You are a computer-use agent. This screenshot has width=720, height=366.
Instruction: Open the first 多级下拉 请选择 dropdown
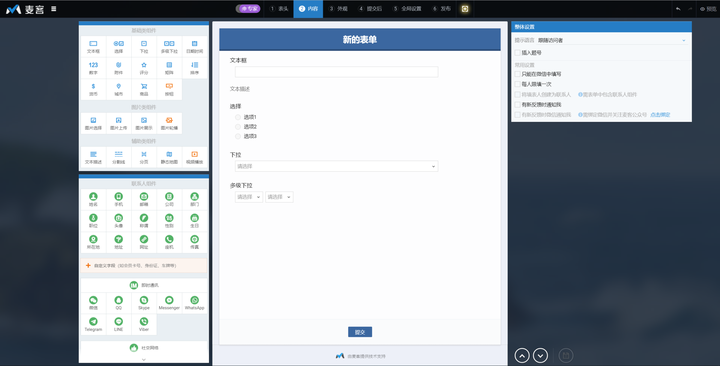(x=249, y=197)
